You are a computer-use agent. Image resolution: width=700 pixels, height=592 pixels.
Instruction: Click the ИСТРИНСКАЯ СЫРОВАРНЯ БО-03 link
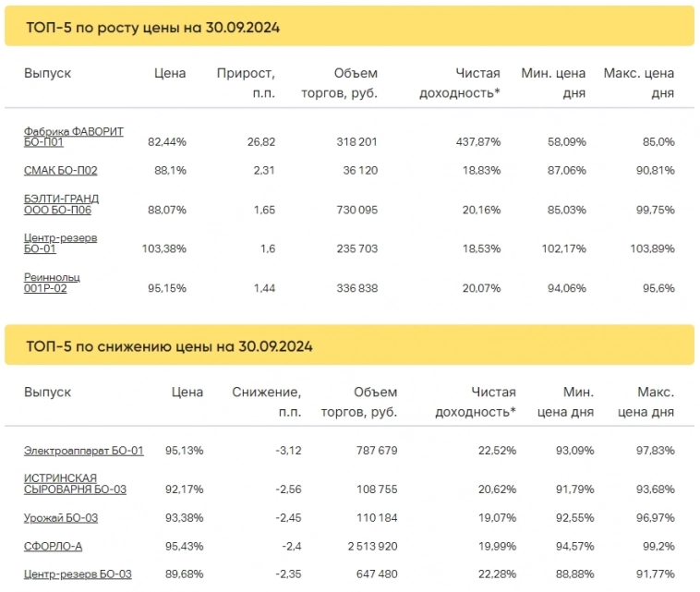coord(75,483)
